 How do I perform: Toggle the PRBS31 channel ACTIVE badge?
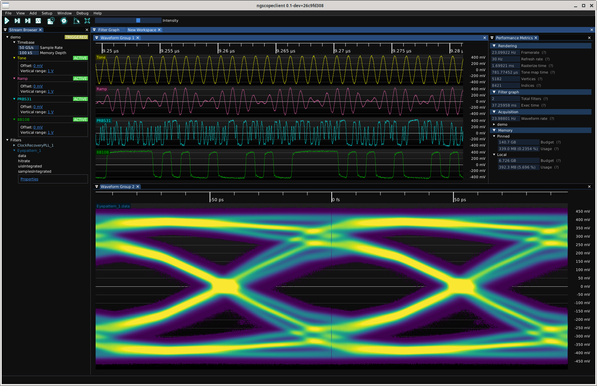coord(80,99)
